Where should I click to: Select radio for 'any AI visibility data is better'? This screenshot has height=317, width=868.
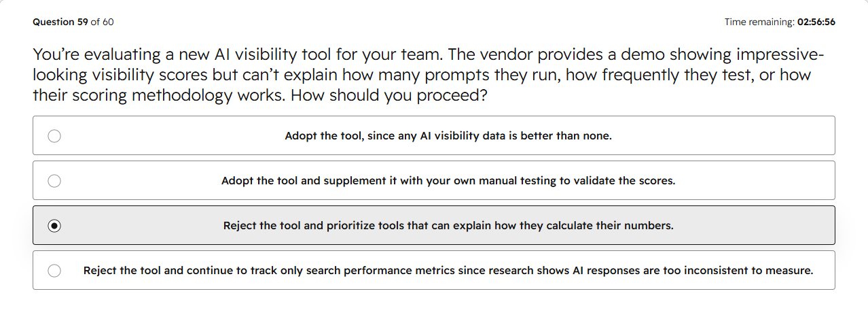pyautogui.click(x=54, y=136)
